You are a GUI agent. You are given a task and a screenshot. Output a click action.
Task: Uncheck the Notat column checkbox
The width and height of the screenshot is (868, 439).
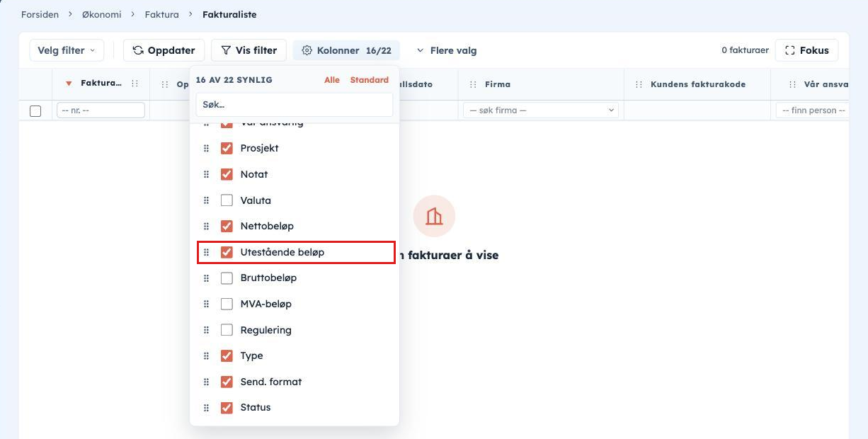(227, 174)
